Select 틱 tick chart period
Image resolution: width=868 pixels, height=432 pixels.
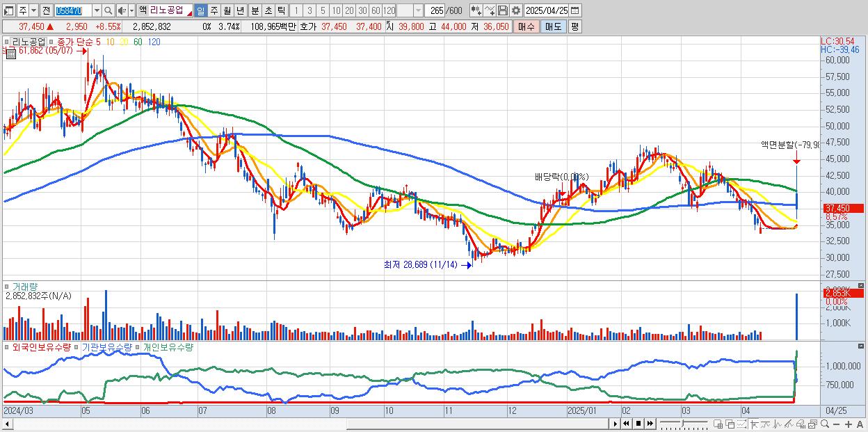pos(281,10)
